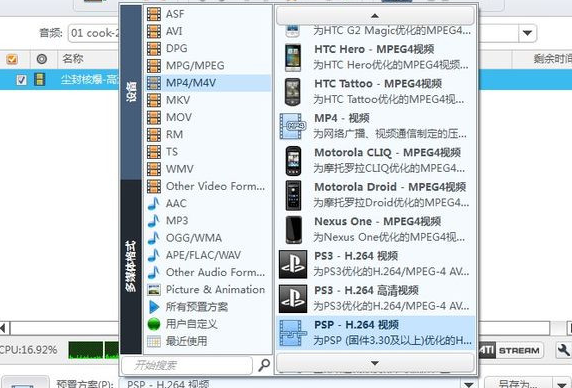Click the 另存为 button
This screenshot has width=572, height=388.
(518, 383)
